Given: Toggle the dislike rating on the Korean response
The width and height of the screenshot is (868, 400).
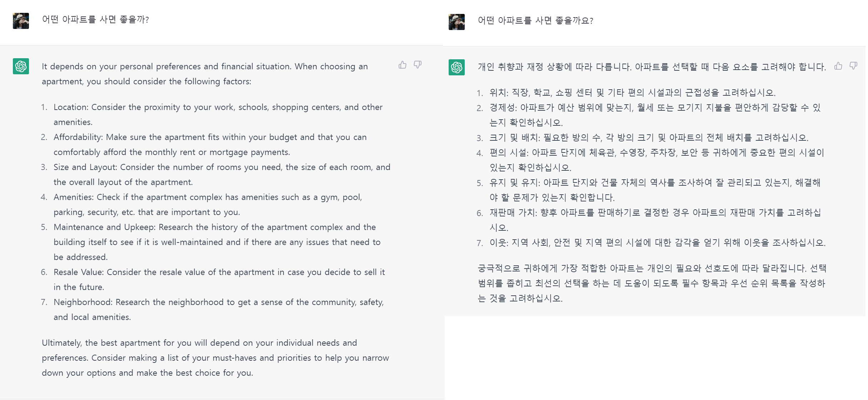Looking at the screenshot, I should click(854, 65).
